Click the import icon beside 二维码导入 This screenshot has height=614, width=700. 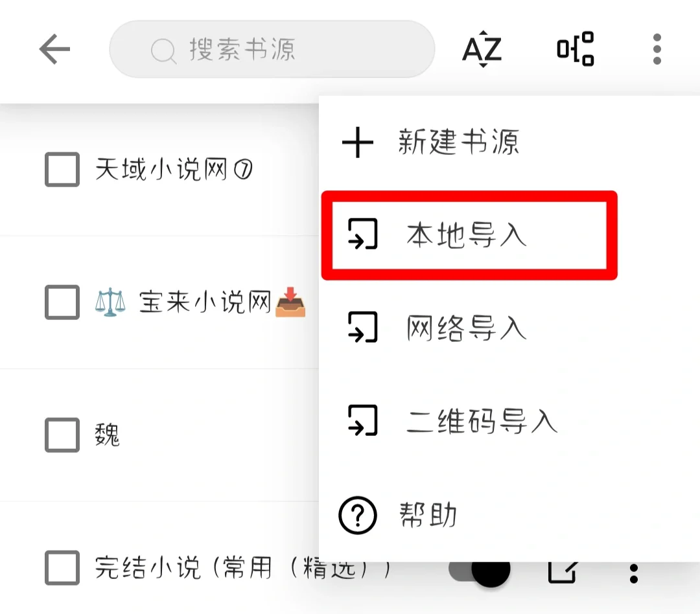tap(362, 421)
